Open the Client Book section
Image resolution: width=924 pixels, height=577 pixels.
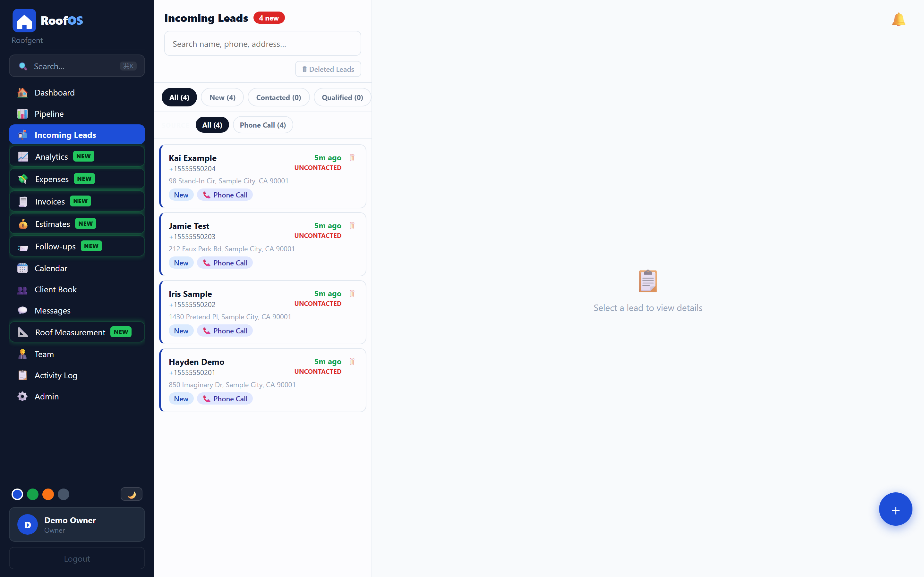coord(56,289)
